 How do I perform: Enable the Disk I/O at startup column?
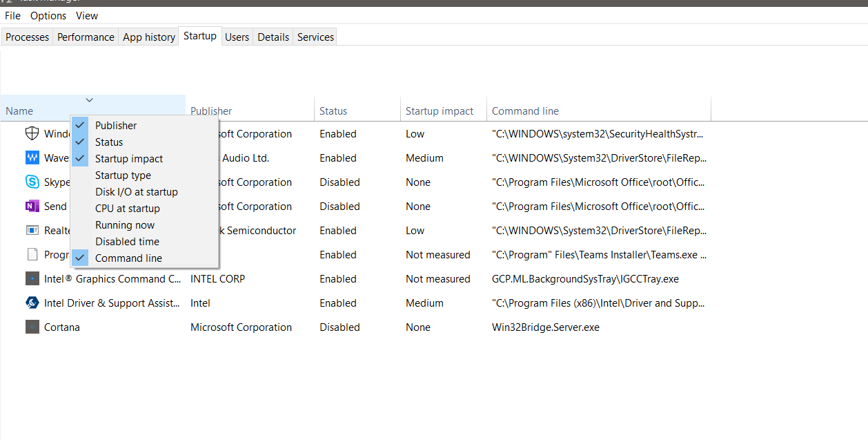145,191
